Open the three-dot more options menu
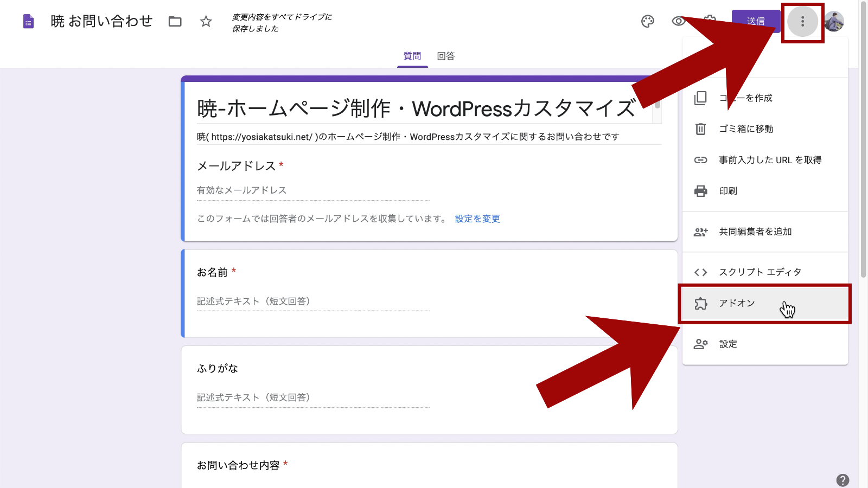This screenshot has width=868, height=488. 802,22
